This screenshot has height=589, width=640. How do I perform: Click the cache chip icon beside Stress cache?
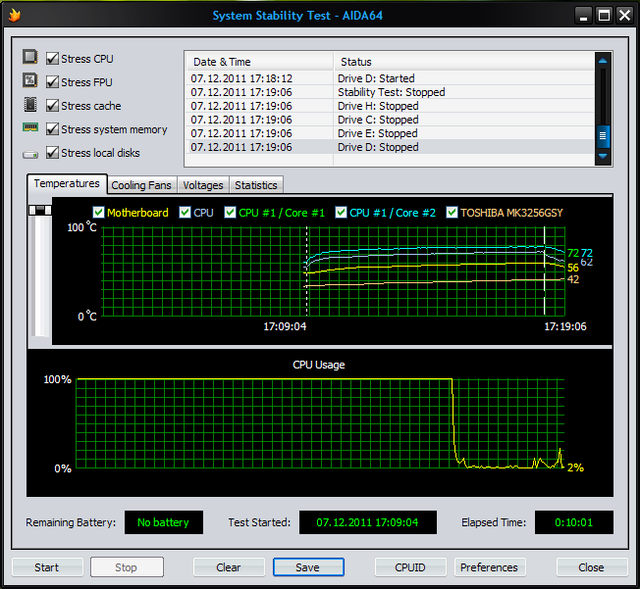pyautogui.click(x=30, y=105)
